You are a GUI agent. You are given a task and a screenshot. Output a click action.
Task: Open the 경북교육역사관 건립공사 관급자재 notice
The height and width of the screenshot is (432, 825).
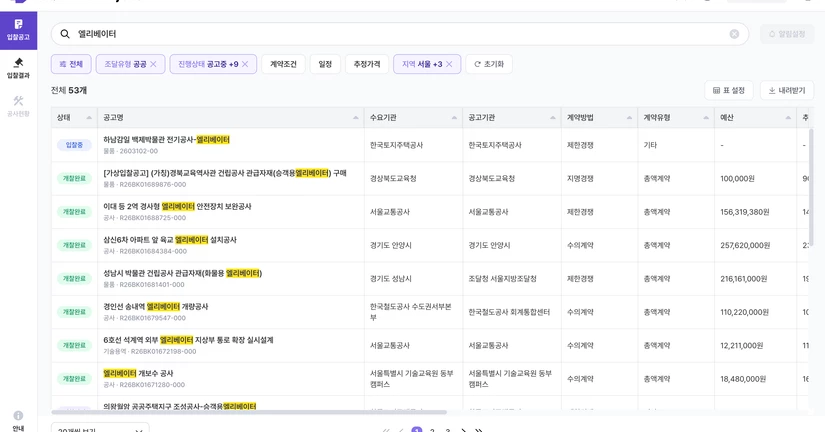pyautogui.click(x=225, y=173)
